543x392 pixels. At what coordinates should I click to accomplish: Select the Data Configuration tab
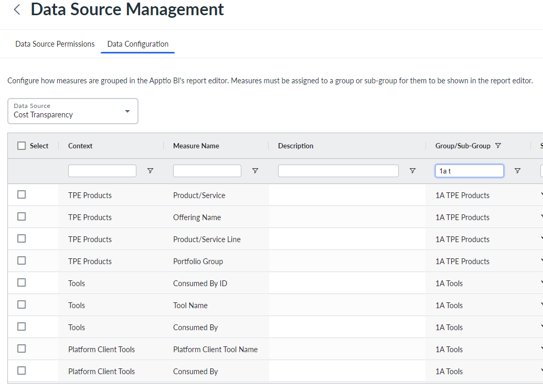coord(138,44)
